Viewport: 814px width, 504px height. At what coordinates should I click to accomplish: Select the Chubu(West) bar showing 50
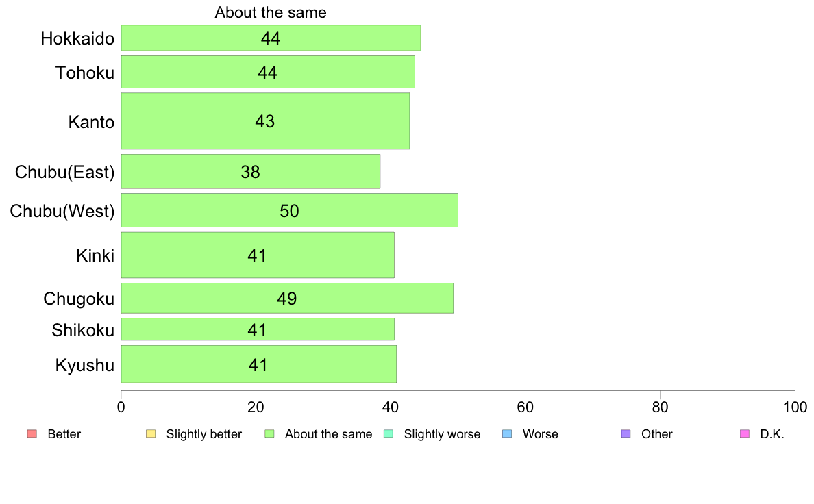tap(290, 210)
